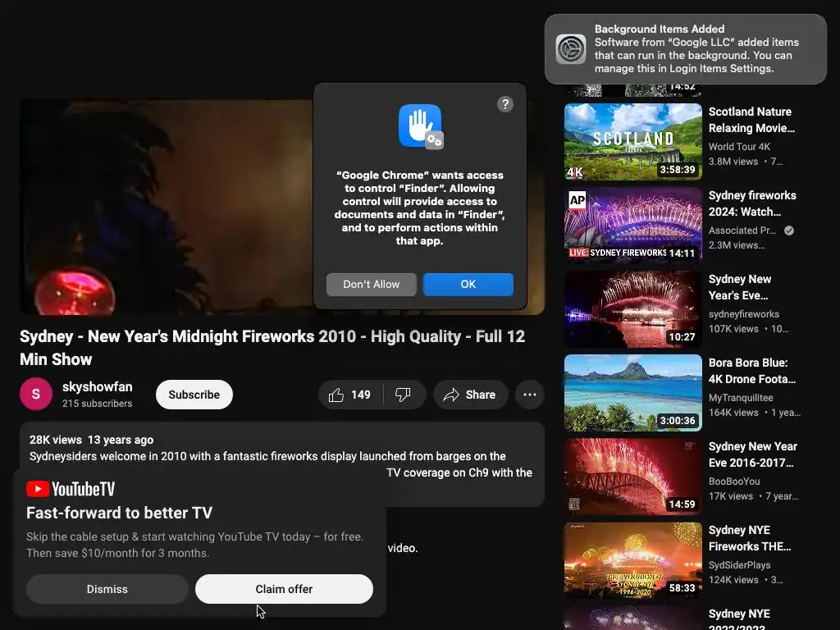The height and width of the screenshot is (630, 840).
Task: Open skyshowfan channel name link
Action: click(x=97, y=387)
